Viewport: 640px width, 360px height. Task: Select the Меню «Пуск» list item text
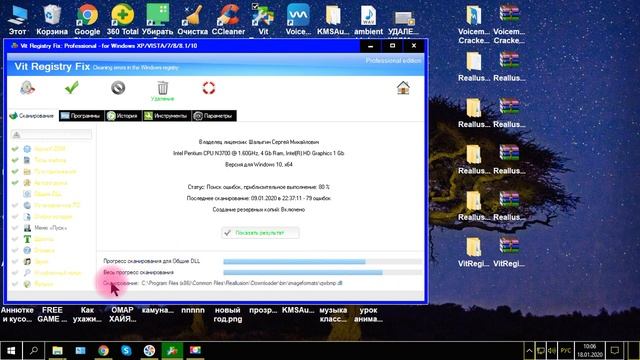coord(50,228)
